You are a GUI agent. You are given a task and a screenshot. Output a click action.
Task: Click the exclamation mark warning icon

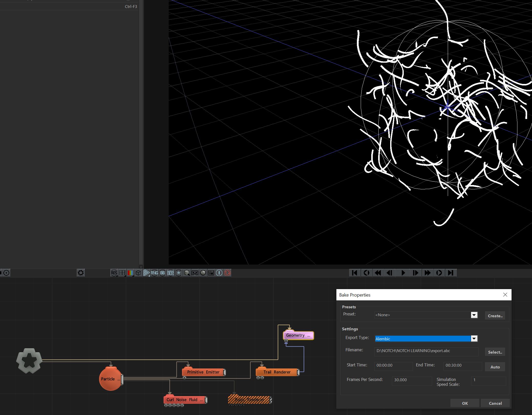[x=219, y=273]
